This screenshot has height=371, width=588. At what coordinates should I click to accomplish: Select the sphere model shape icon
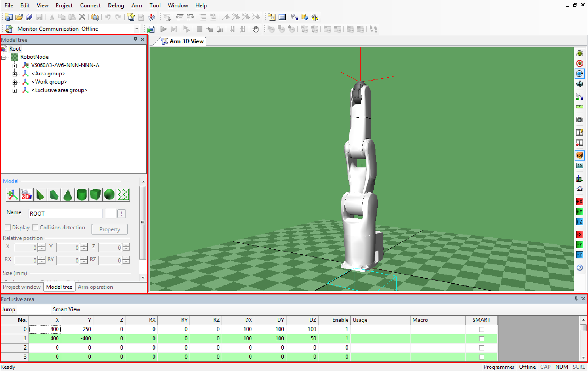pos(109,195)
